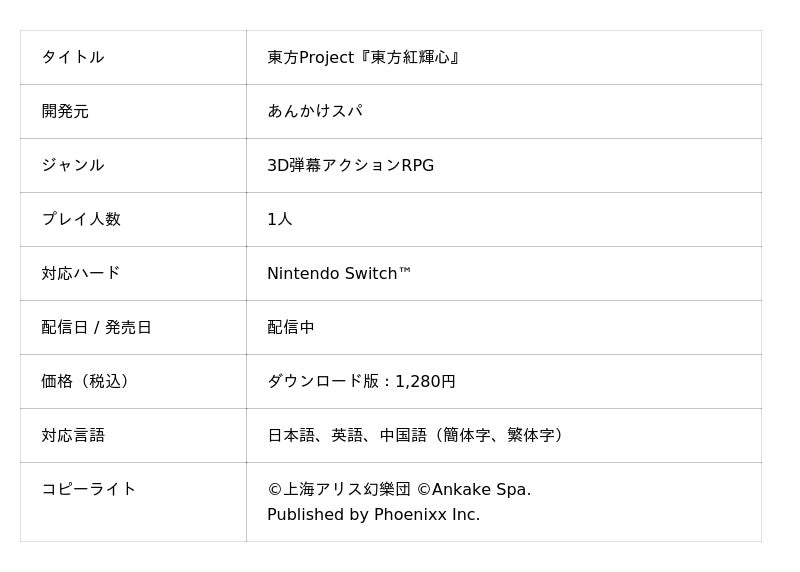Select the 東方Project『東方紅輝心』 title text

(x=364, y=58)
